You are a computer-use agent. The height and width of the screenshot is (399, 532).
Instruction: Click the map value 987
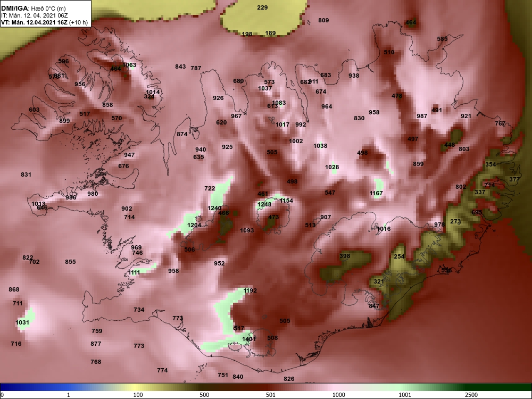[x=422, y=116]
